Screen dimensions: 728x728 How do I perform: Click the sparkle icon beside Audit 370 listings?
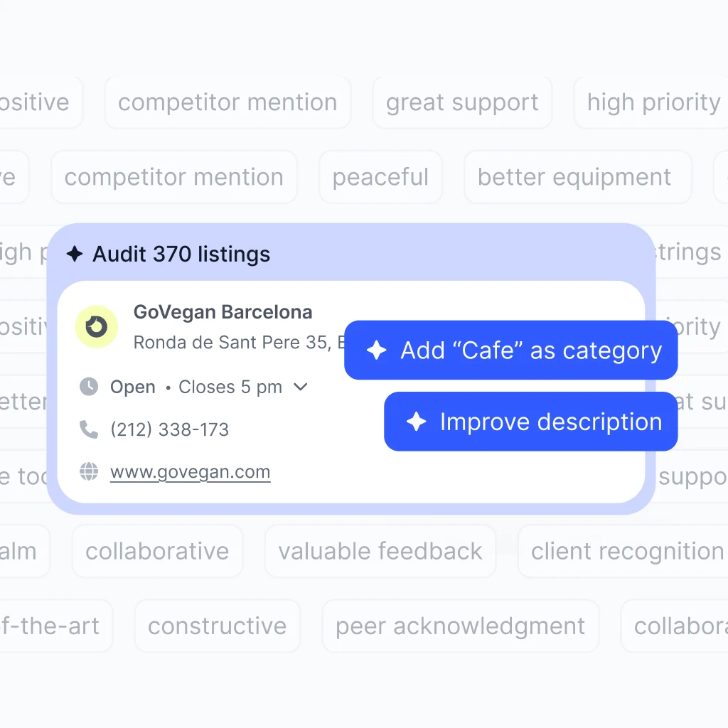75,254
